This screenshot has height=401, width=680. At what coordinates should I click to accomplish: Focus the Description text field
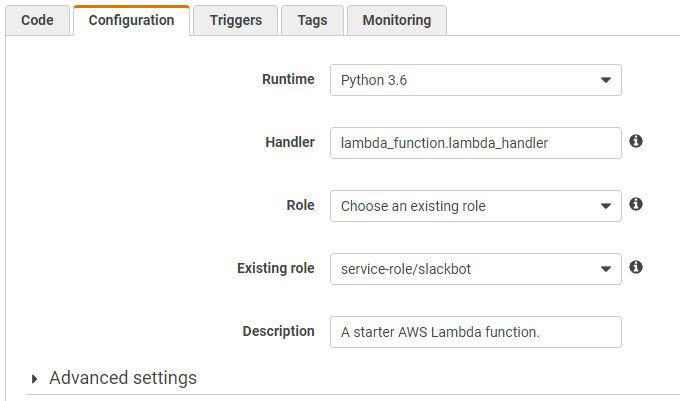[x=475, y=332]
